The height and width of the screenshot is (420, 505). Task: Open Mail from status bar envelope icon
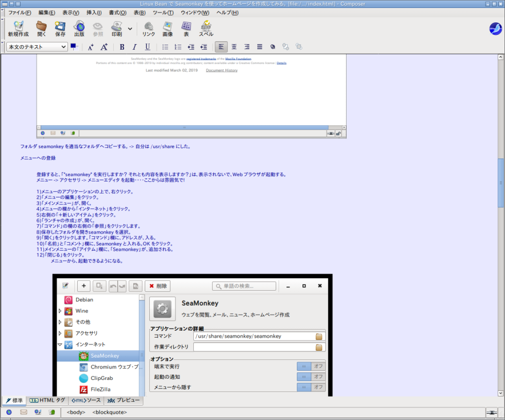[23, 412]
